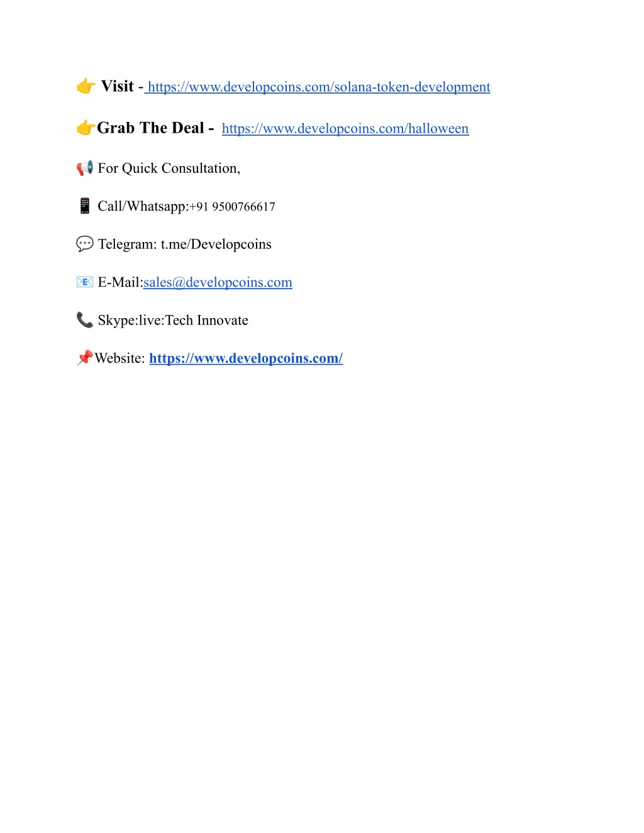Click the bold Visit heading text

tap(118, 86)
